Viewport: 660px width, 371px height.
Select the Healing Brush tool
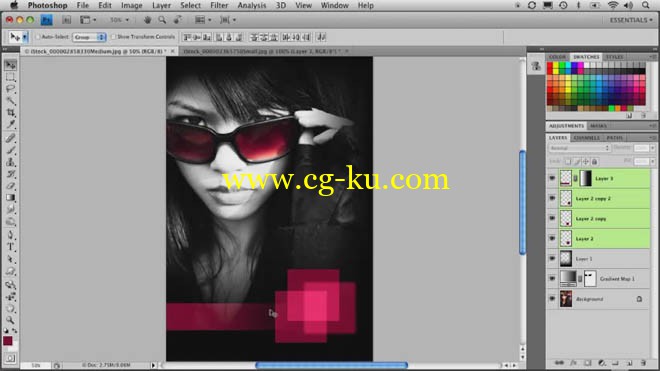click(x=11, y=138)
